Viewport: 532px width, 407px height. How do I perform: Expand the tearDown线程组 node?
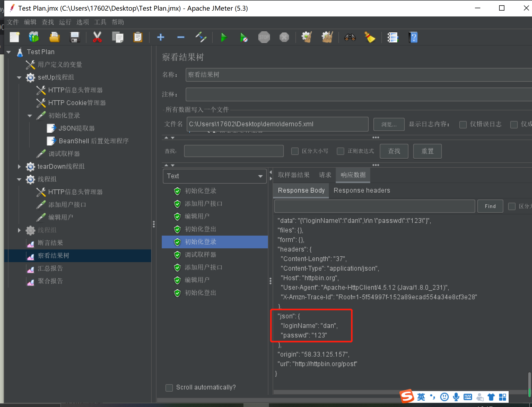tap(19, 167)
